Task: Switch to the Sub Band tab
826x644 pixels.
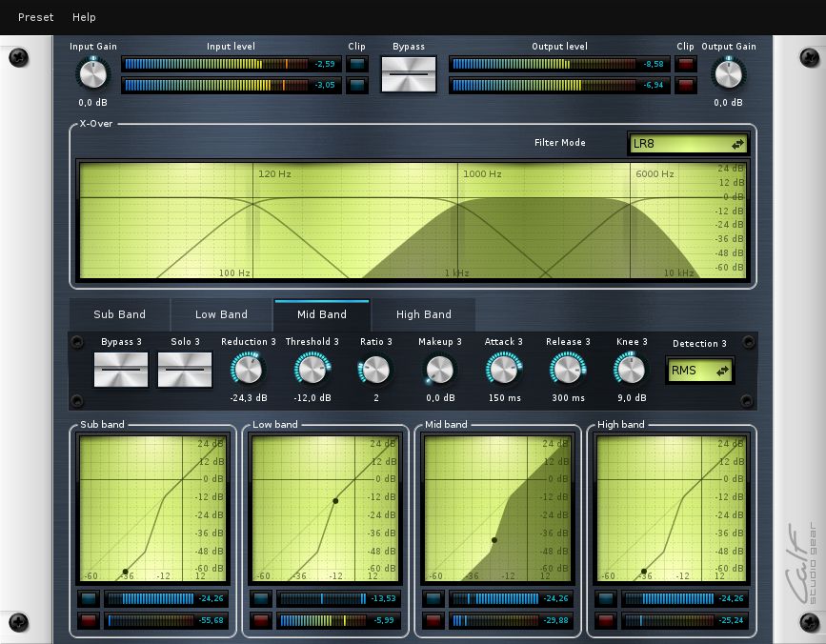Action: pos(120,314)
